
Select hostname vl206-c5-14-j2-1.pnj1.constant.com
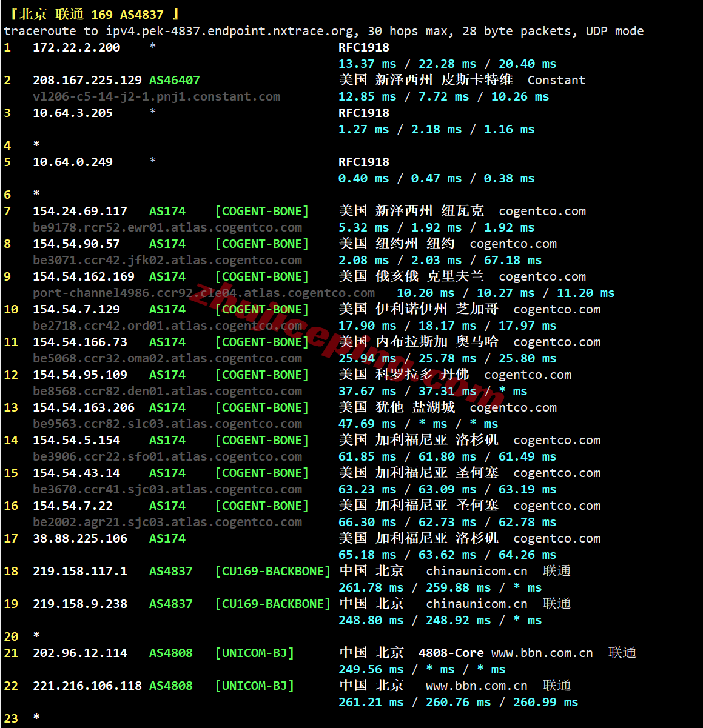point(156,96)
